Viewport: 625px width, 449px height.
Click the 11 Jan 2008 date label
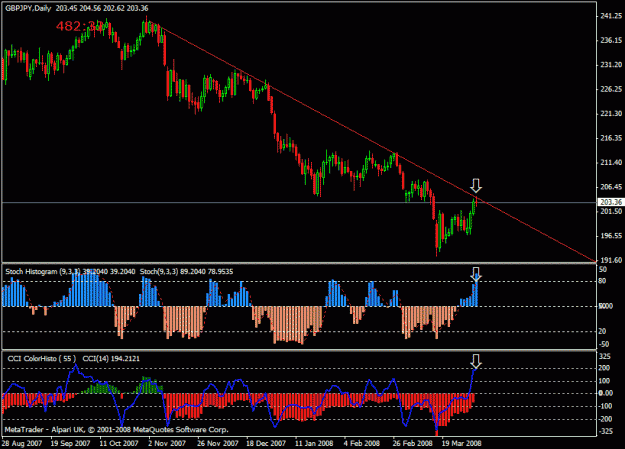click(x=314, y=443)
